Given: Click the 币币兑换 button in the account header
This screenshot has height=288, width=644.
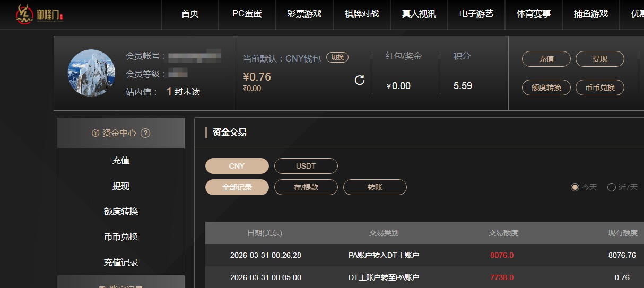Looking at the screenshot, I should [600, 88].
